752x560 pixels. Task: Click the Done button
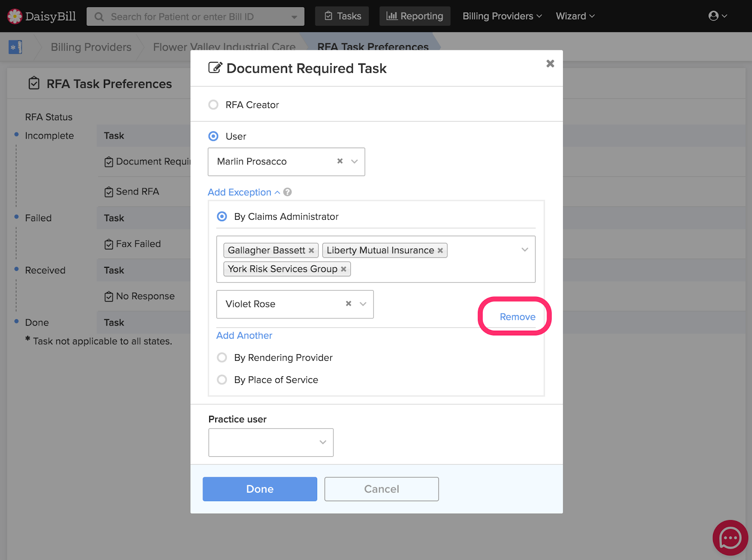click(260, 489)
